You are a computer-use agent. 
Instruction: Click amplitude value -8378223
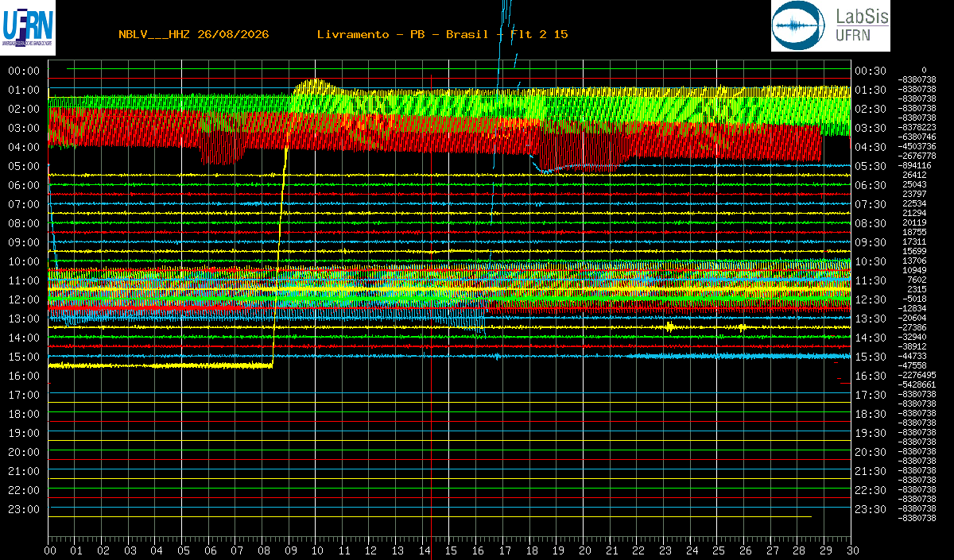point(916,127)
